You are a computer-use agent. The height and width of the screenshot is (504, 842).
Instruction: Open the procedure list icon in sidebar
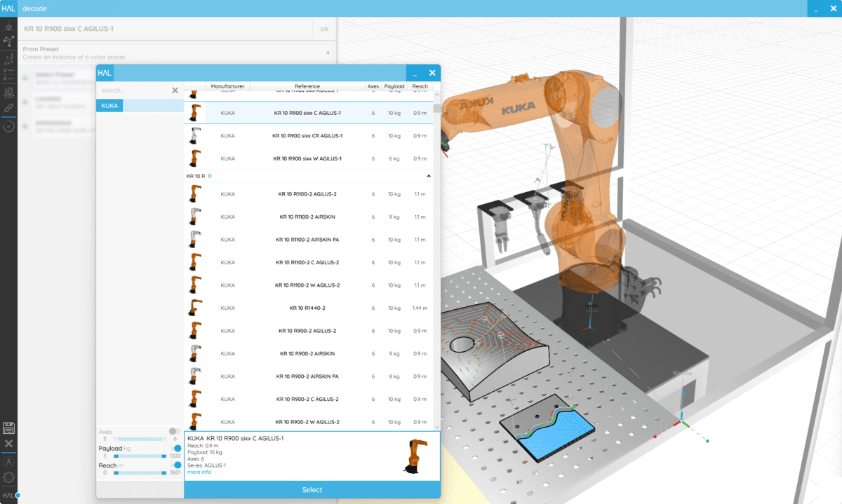tap(8, 75)
